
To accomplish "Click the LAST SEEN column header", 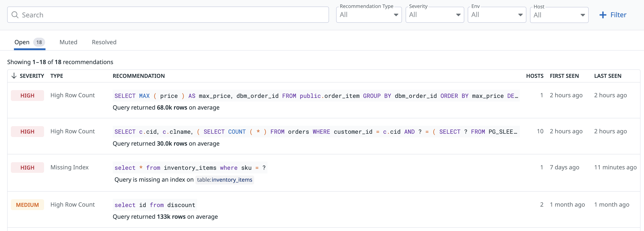I will (608, 76).
